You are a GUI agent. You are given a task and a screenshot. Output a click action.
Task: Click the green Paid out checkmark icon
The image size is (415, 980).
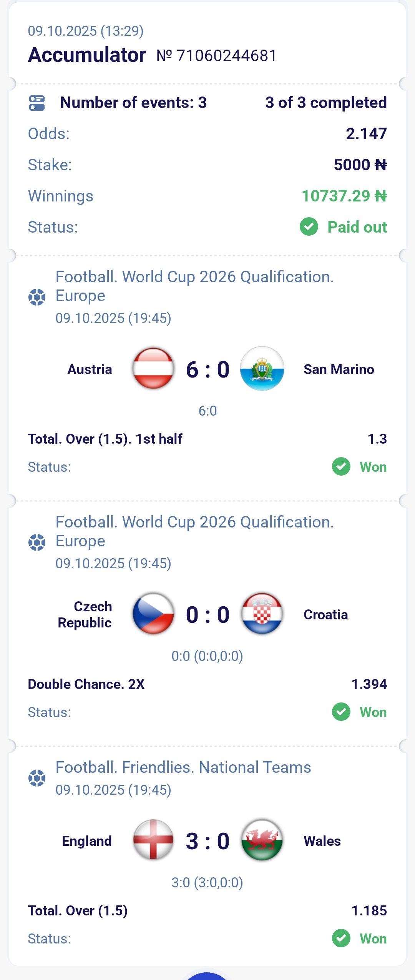coord(309,227)
